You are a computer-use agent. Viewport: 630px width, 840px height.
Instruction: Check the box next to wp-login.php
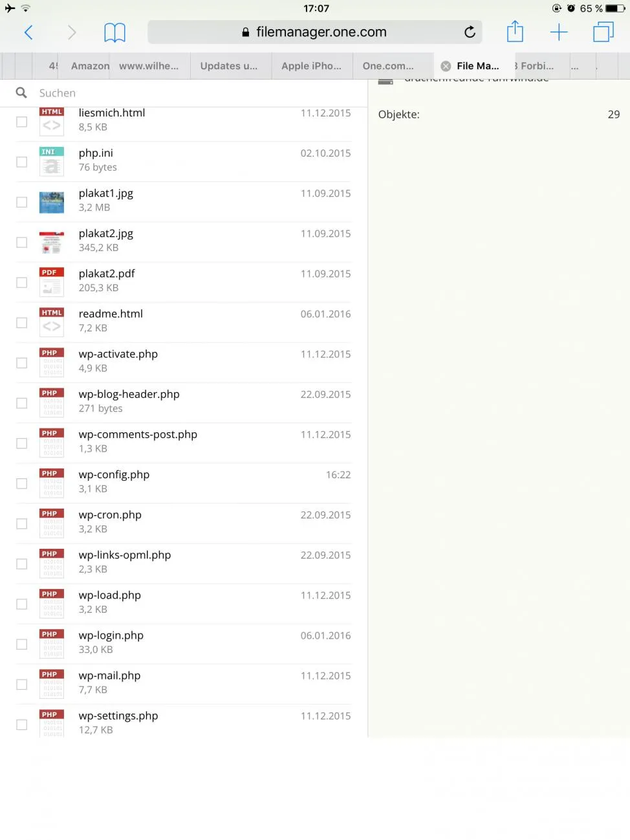[x=21, y=644]
